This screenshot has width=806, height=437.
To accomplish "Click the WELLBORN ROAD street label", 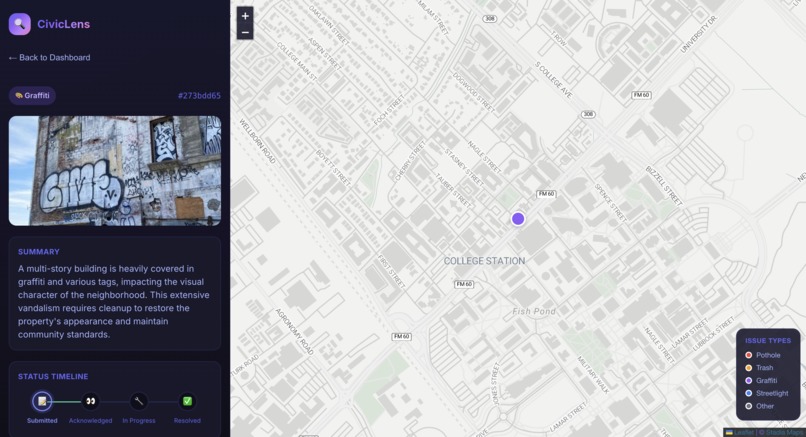I will [x=258, y=141].
